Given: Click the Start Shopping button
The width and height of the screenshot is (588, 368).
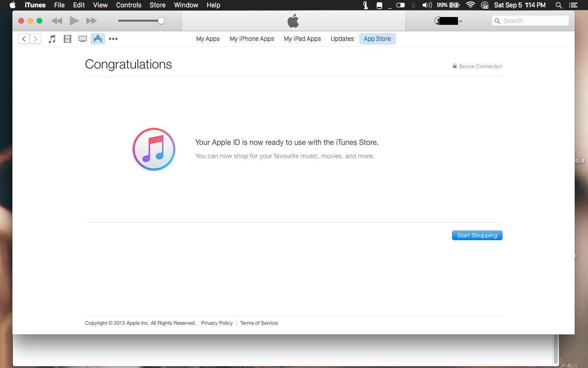Looking at the screenshot, I should click(x=477, y=236).
